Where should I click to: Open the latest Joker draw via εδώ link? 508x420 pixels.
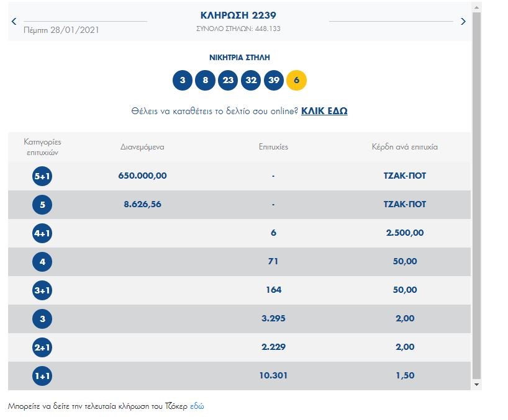pos(197,407)
